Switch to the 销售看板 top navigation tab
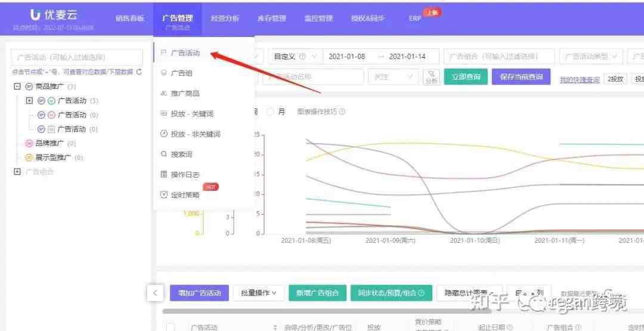The image size is (644, 331). (130, 18)
